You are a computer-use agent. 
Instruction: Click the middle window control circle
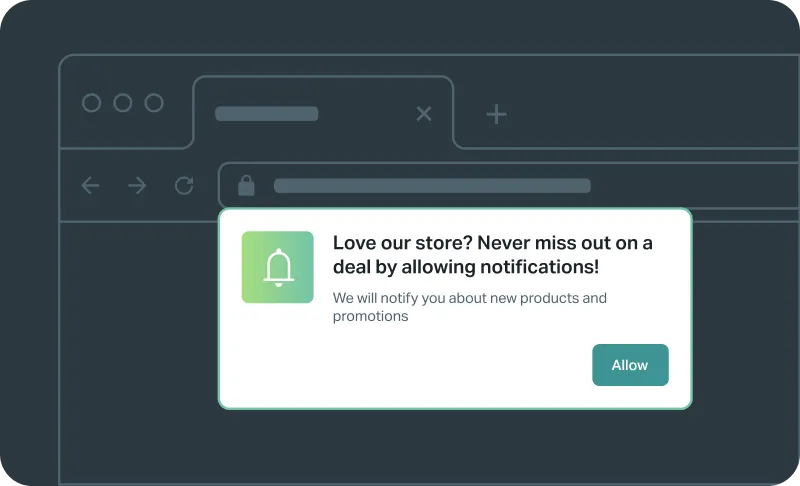point(122,103)
